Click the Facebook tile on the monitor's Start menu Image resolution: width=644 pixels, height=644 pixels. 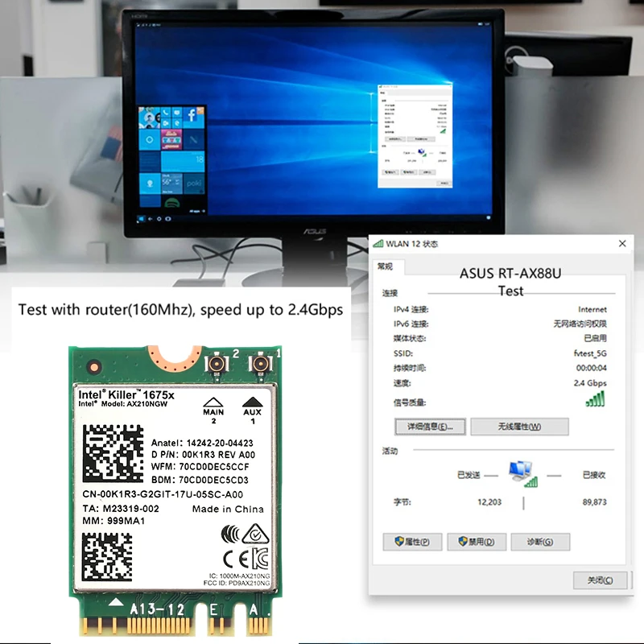tap(193, 118)
